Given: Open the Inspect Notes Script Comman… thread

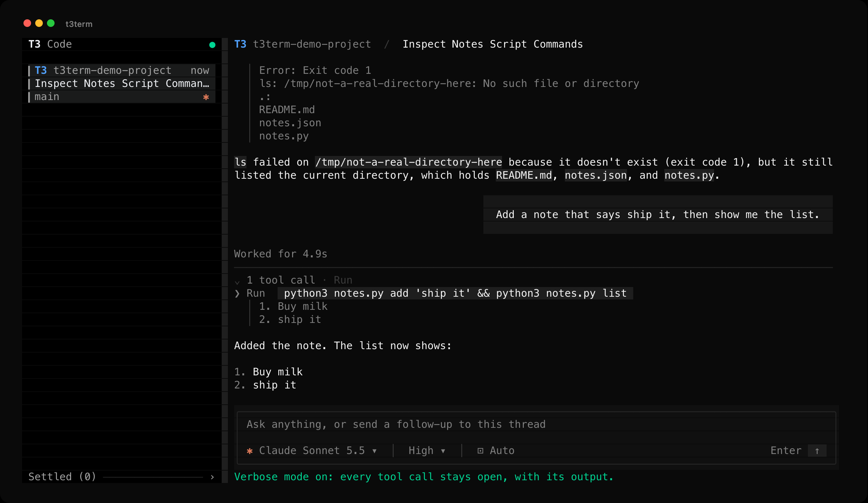Looking at the screenshot, I should tap(122, 83).
